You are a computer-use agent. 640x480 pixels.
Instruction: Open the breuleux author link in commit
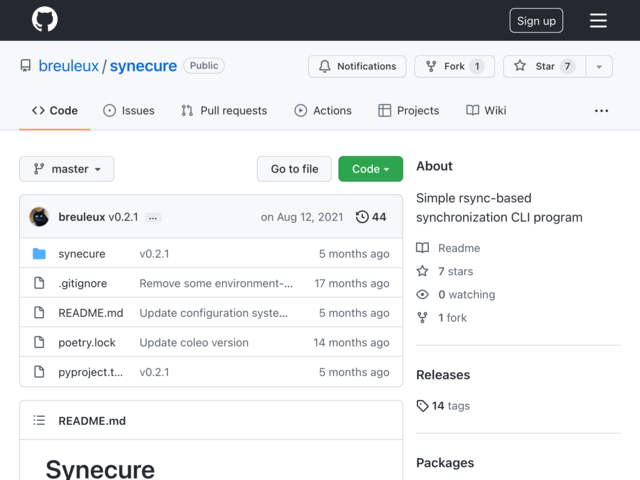pyautogui.click(x=82, y=217)
